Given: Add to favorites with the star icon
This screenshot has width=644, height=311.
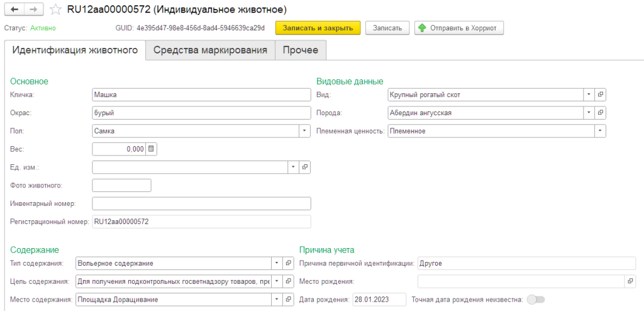Looking at the screenshot, I should click(x=55, y=9).
